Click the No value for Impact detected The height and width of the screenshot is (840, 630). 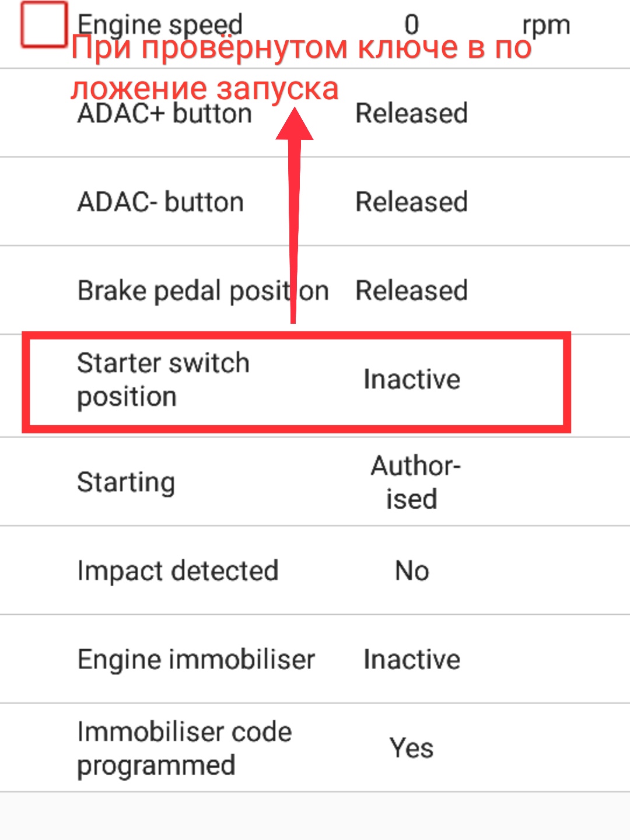[412, 570]
